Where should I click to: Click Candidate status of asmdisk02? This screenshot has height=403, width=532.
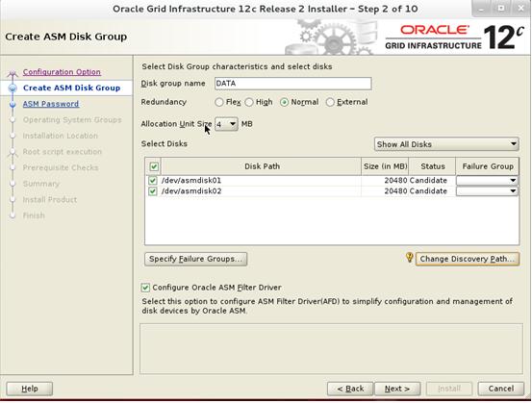[428, 191]
